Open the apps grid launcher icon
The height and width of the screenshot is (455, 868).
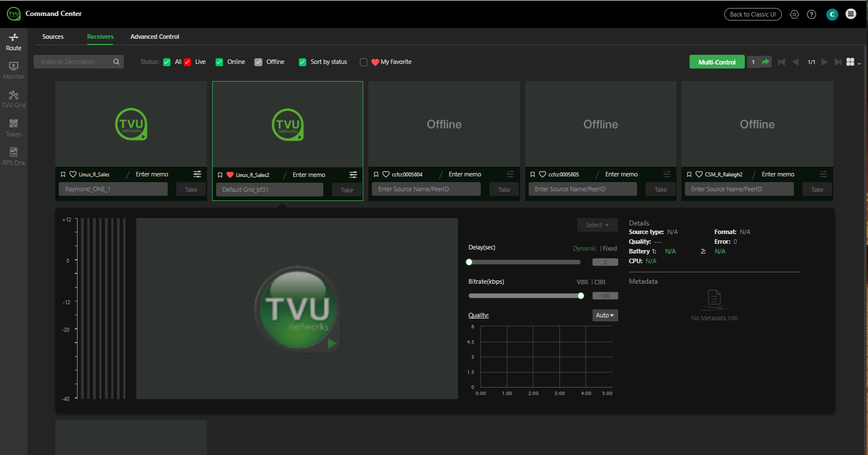[x=851, y=14]
